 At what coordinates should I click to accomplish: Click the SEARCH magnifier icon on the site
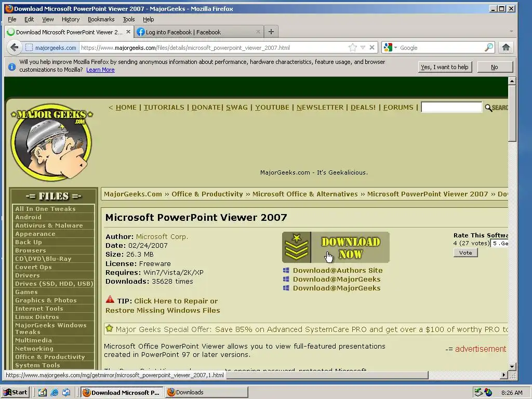[488, 108]
